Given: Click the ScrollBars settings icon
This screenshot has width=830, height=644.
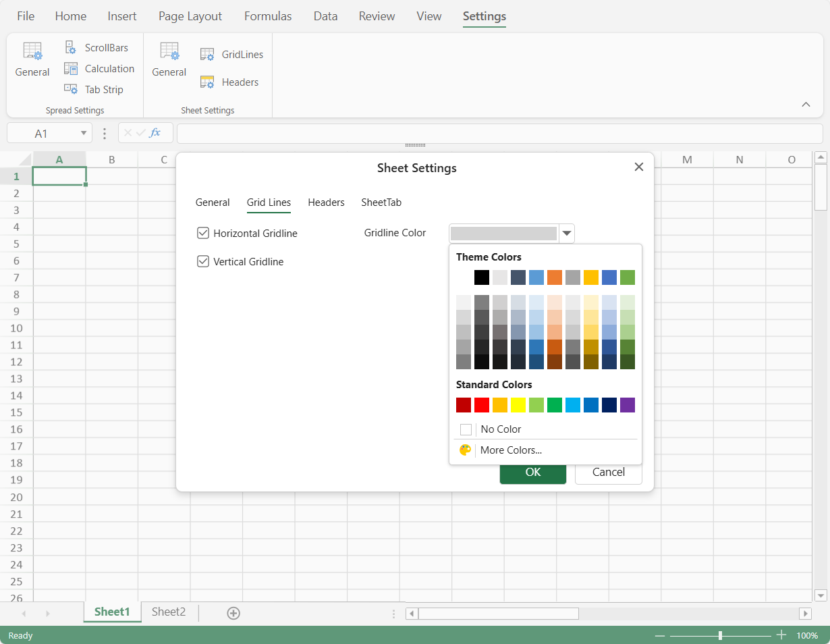Looking at the screenshot, I should (71, 47).
